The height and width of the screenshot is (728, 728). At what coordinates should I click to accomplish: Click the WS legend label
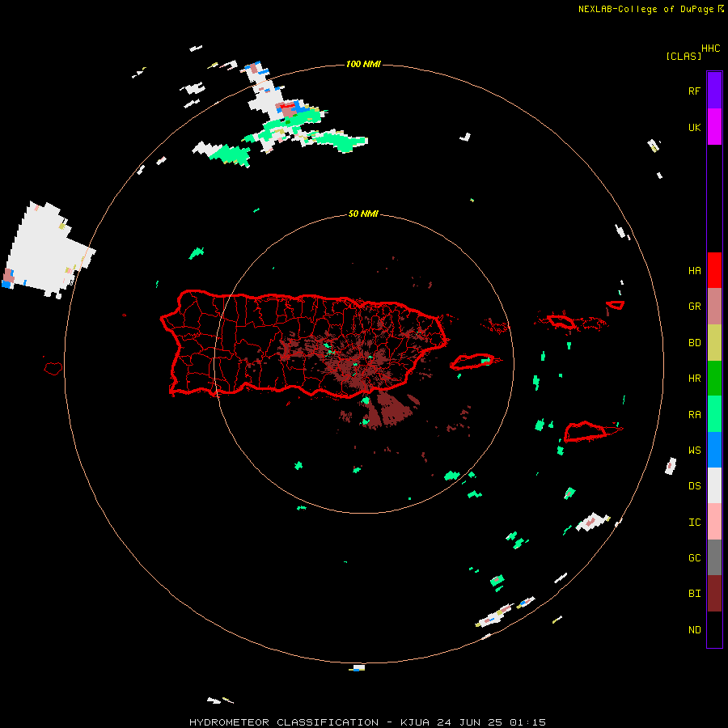coord(694,451)
